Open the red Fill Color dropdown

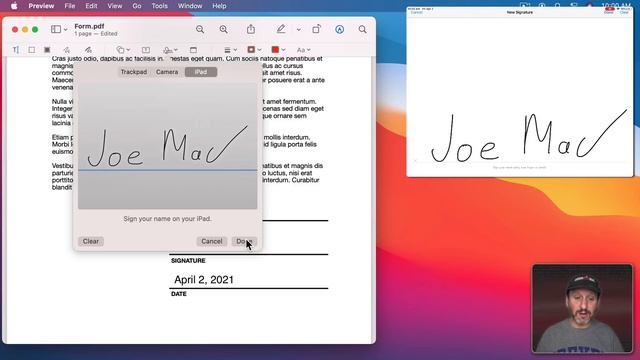click(x=278, y=50)
